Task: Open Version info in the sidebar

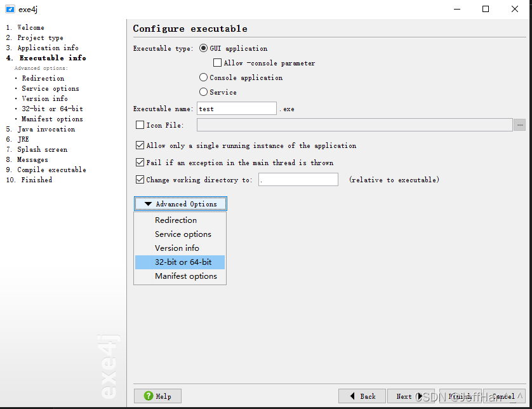Action: click(45, 99)
